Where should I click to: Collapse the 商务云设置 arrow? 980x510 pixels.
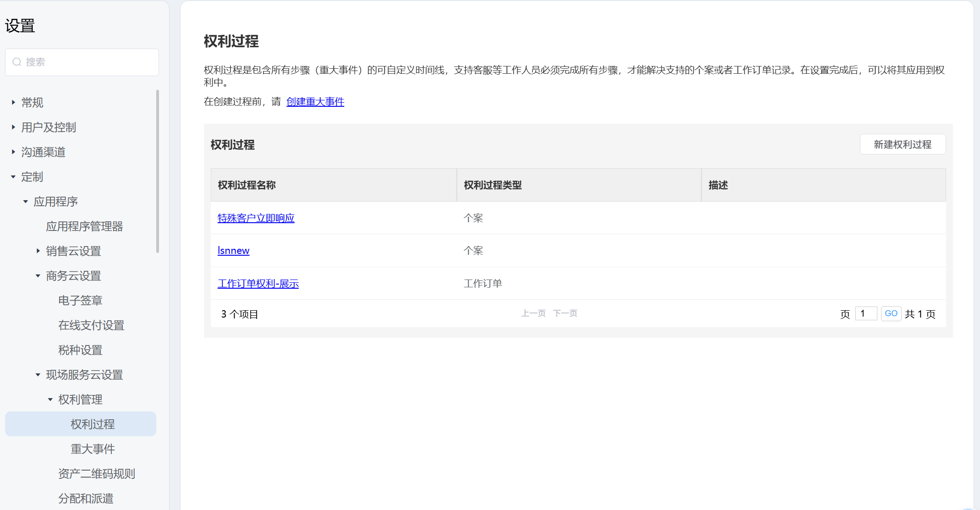click(38, 275)
